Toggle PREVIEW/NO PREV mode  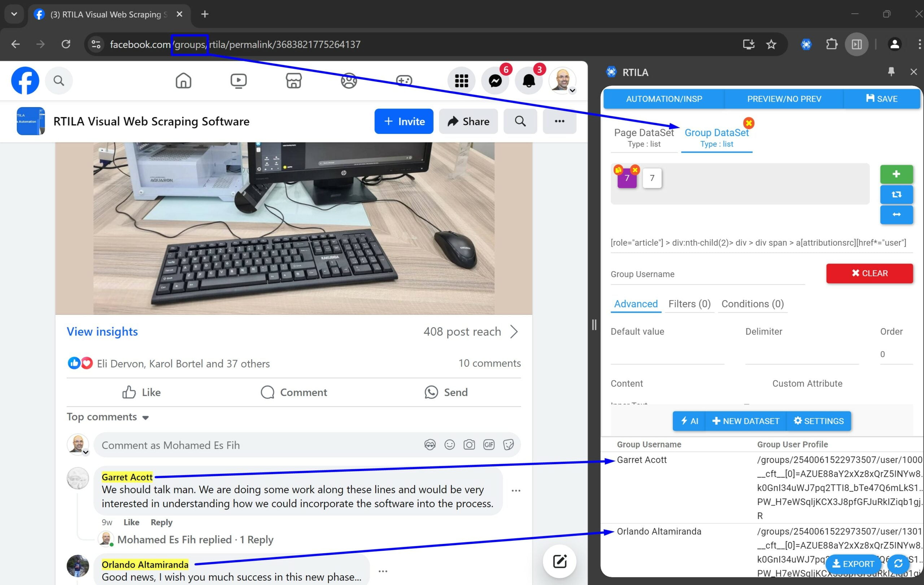(784, 99)
